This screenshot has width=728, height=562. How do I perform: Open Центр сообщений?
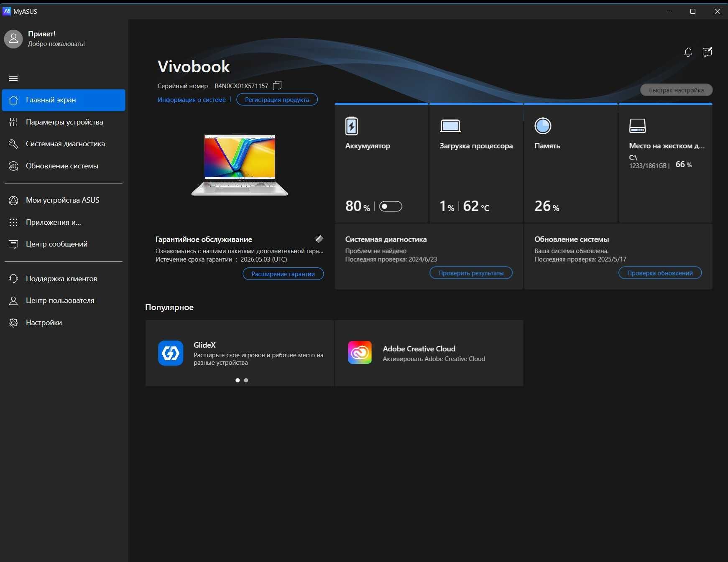pyautogui.click(x=64, y=244)
